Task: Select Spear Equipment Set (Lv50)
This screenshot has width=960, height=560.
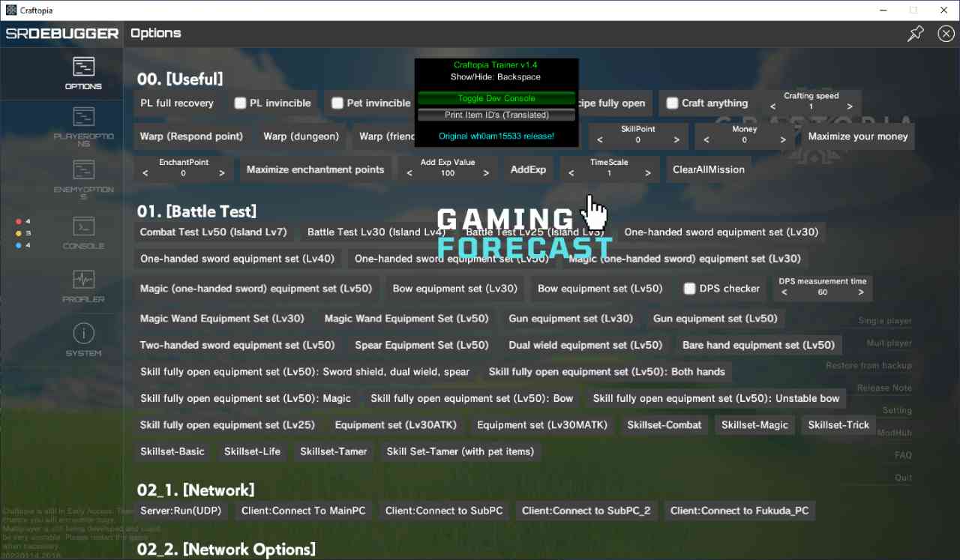Action: click(x=421, y=346)
